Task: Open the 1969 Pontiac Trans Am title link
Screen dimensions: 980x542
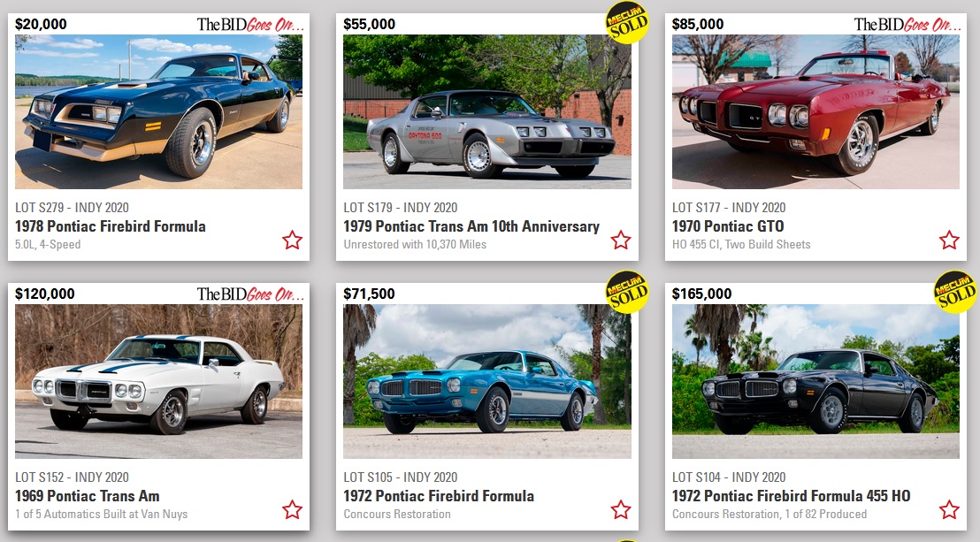Action: coord(87,496)
